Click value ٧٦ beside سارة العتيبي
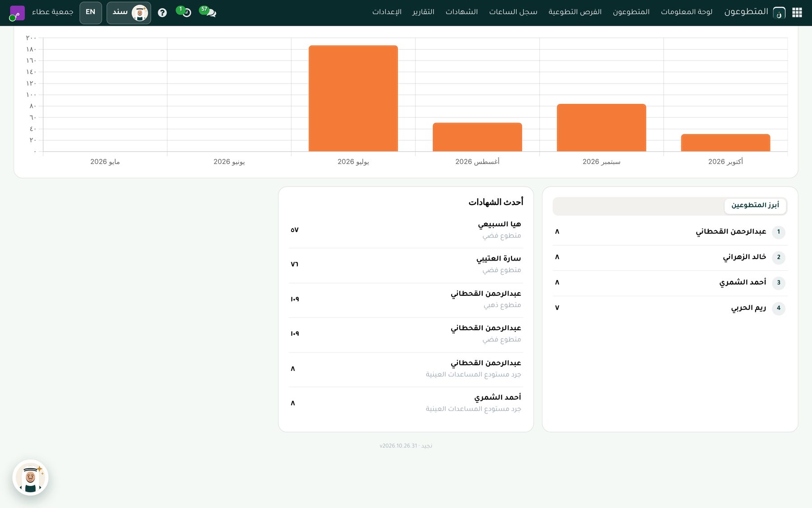This screenshot has height=508, width=812. pos(295,264)
